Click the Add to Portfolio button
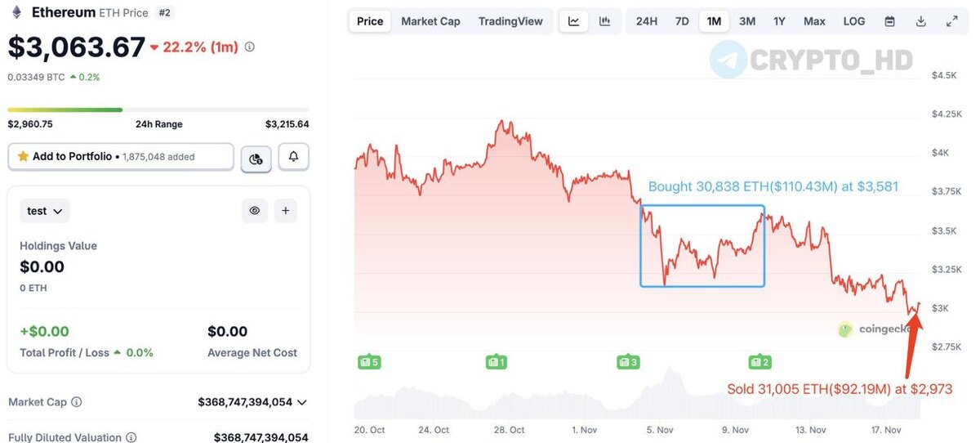 click(x=121, y=157)
